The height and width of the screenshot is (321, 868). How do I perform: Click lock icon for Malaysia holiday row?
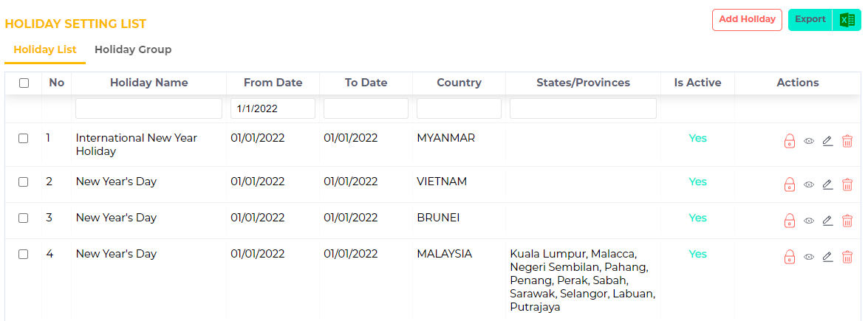(x=789, y=257)
